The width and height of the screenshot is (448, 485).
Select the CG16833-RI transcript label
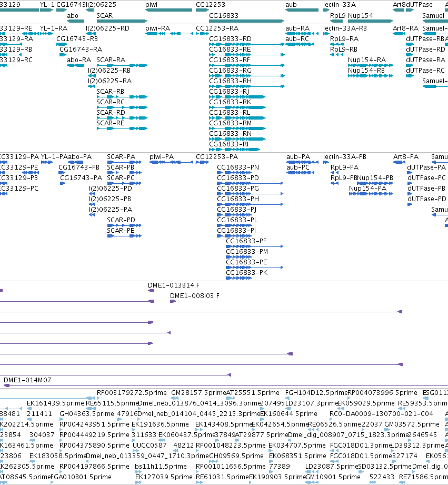pos(229,144)
